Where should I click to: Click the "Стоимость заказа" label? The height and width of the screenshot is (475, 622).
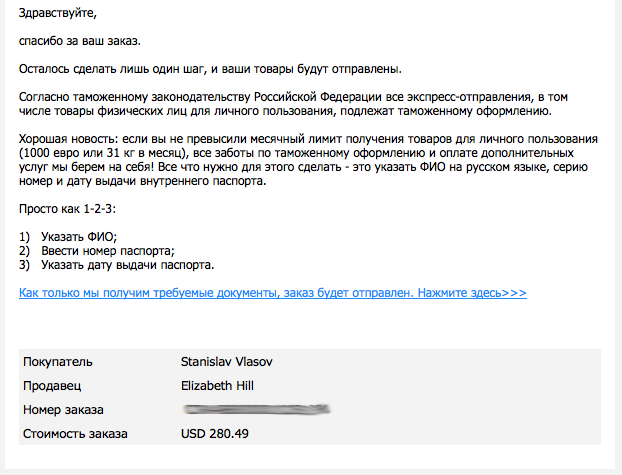pyautogui.click(x=75, y=434)
